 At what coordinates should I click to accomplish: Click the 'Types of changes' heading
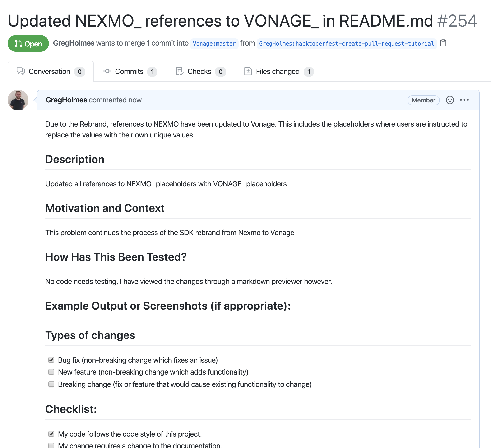(90, 335)
